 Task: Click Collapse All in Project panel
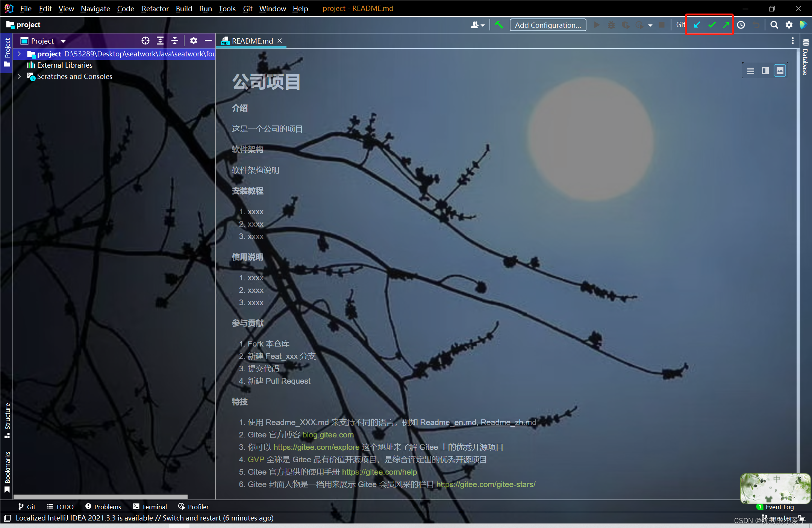tap(175, 41)
